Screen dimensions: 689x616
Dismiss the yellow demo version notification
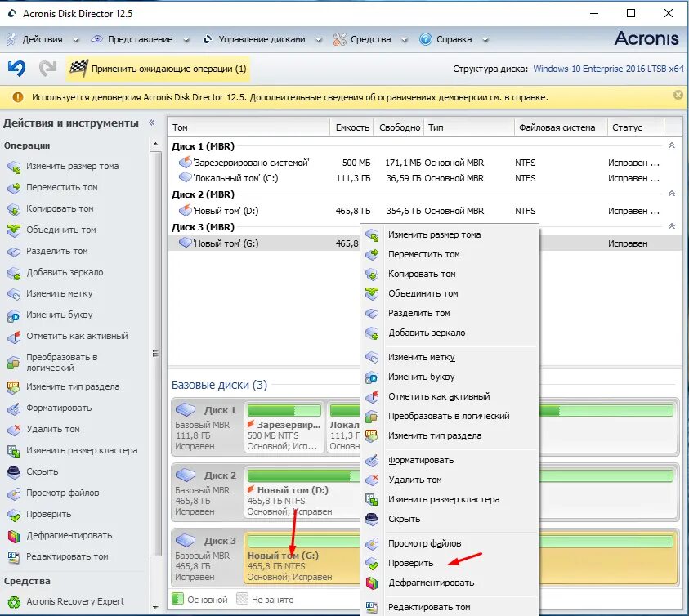[678, 95]
